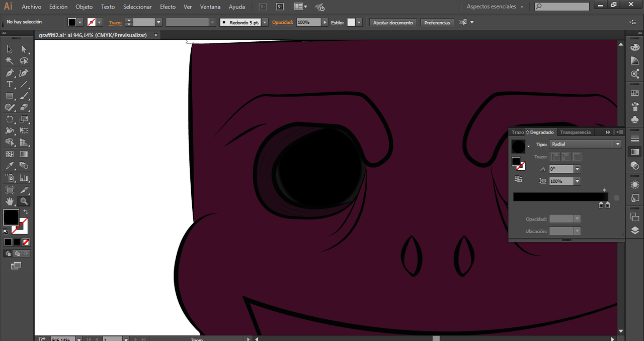
Task: Open the Swatches panel from right dock
Action: tap(635, 93)
